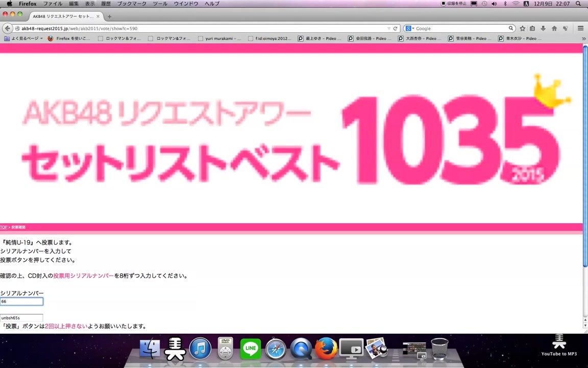This screenshot has width=588, height=368.
Task: Open a new tab with the plus button
Action: click(x=110, y=16)
